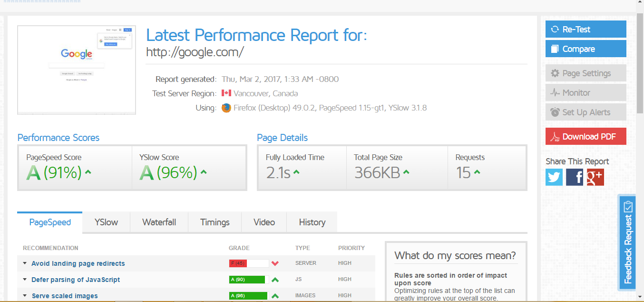The width and height of the screenshot is (644, 302).
Task: Click the GRADE column header
Action: tap(239, 248)
